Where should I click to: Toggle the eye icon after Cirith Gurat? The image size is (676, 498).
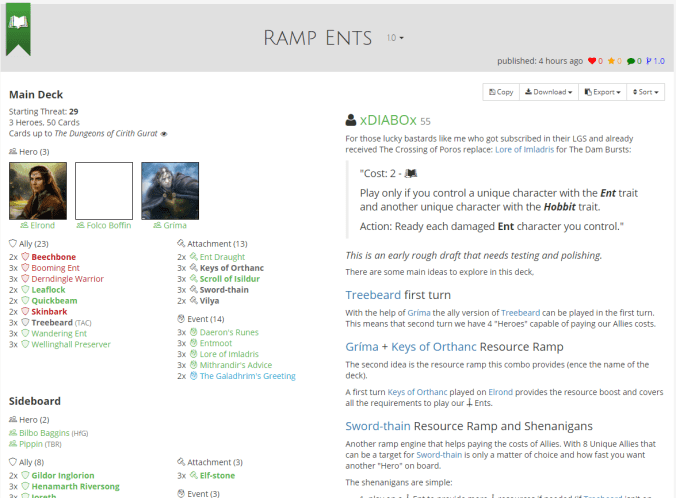pyautogui.click(x=164, y=134)
